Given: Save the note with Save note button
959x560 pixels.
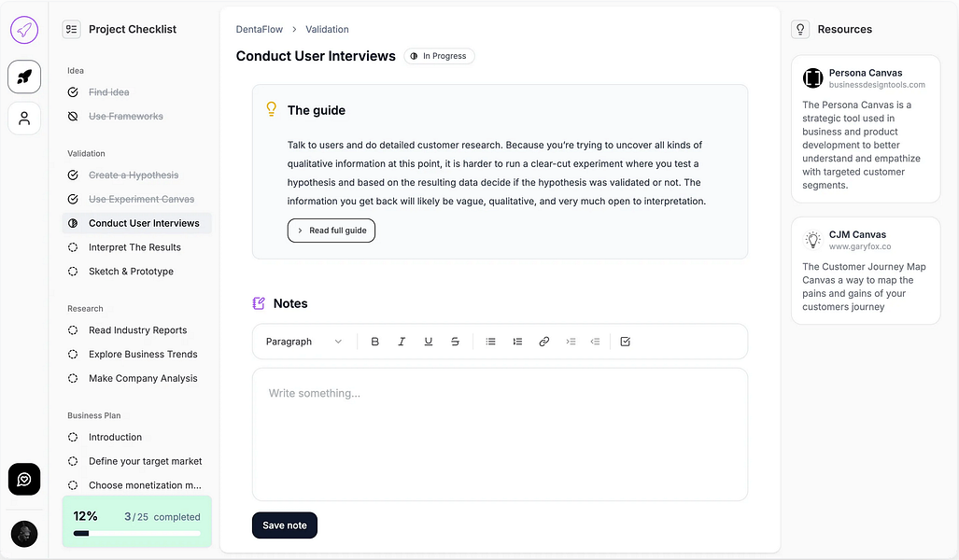Looking at the screenshot, I should point(285,525).
